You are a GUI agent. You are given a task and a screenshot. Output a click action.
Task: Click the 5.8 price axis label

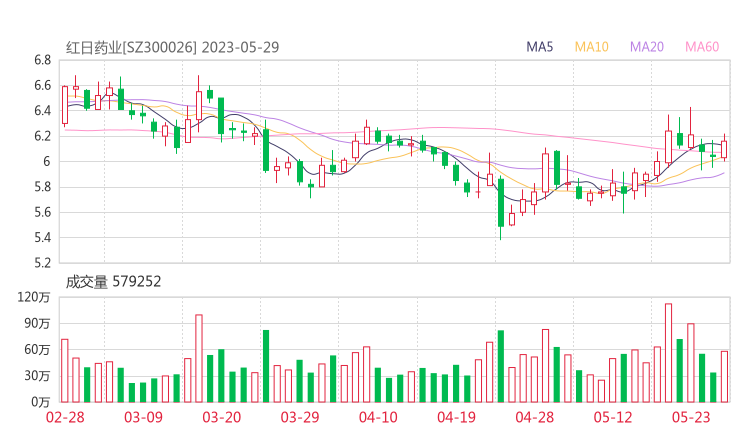(x=42, y=187)
